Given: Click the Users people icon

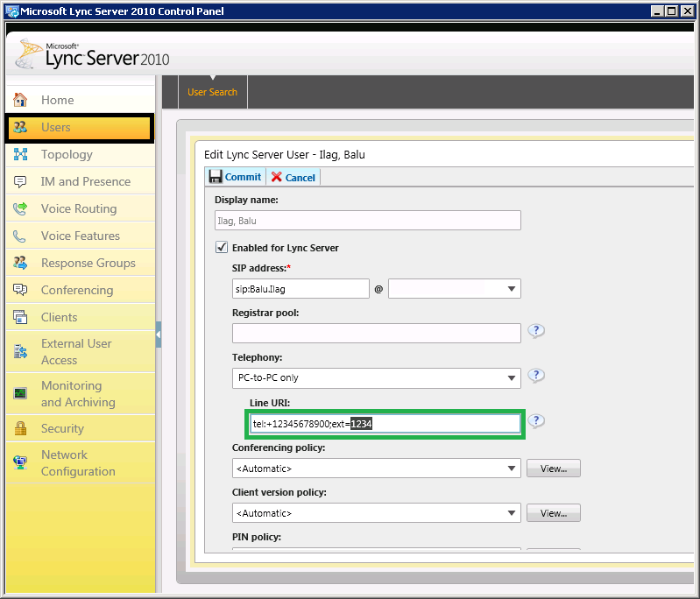Looking at the screenshot, I should [20, 127].
